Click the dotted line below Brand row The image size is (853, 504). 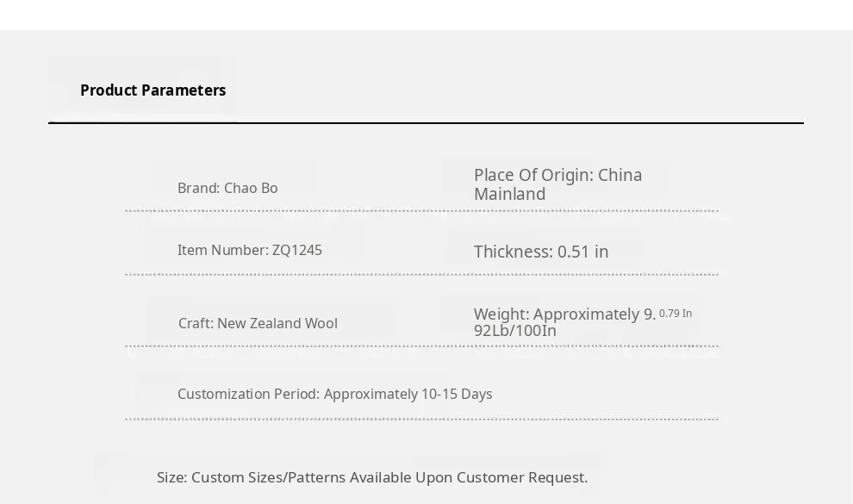click(x=421, y=210)
